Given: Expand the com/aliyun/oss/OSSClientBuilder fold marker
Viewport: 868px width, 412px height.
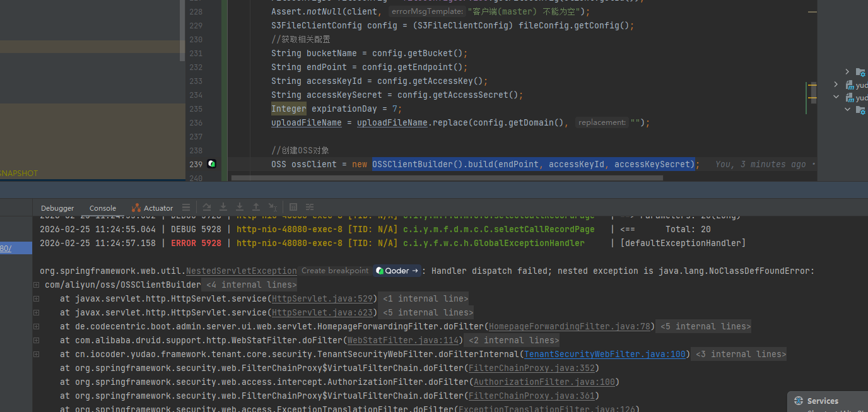Looking at the screenshot, I should tap(37, 285).
